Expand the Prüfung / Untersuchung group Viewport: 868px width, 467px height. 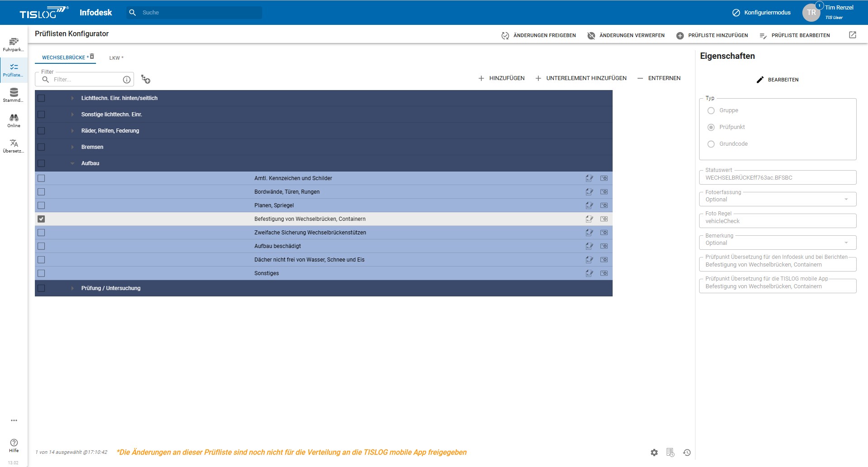[72, 288]
